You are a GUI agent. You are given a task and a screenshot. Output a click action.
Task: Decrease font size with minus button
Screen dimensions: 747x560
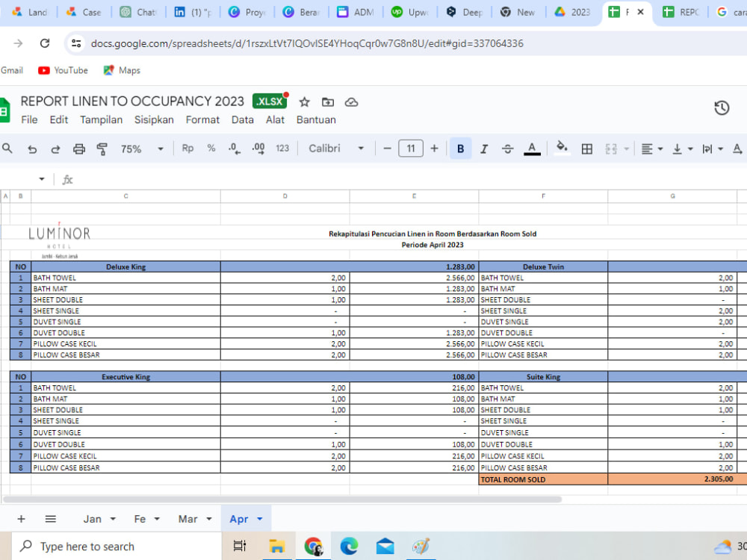(x=387, y=149)
